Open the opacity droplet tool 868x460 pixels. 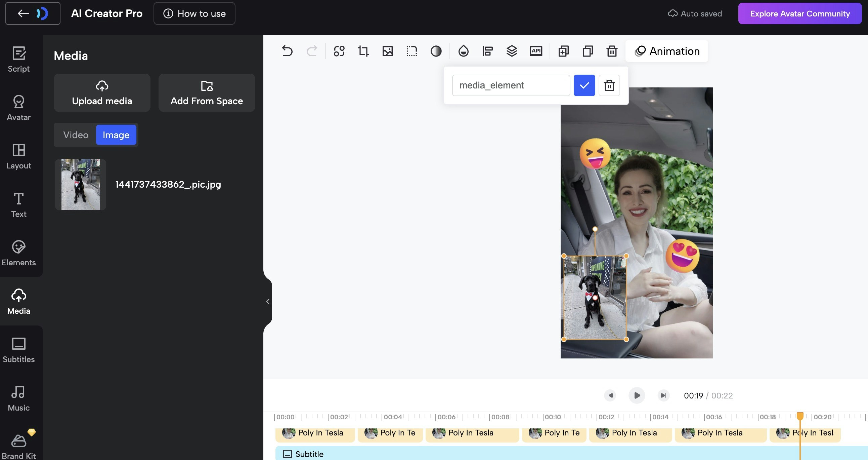click(x=463, y=51)
